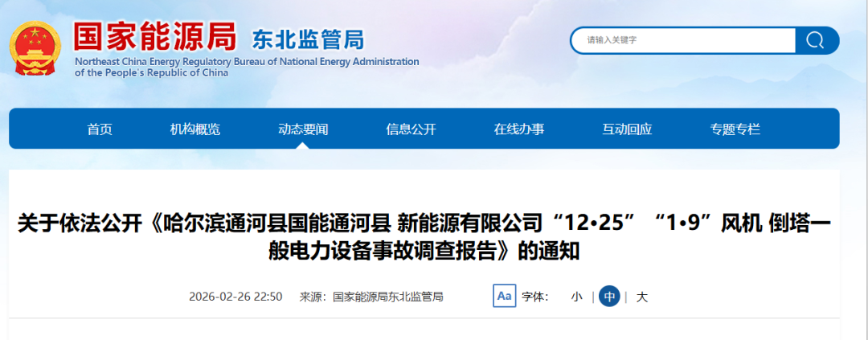Click the 东北监管局 header text
The height and width of the screenshot is (340, 868).
tap(308, 39)
